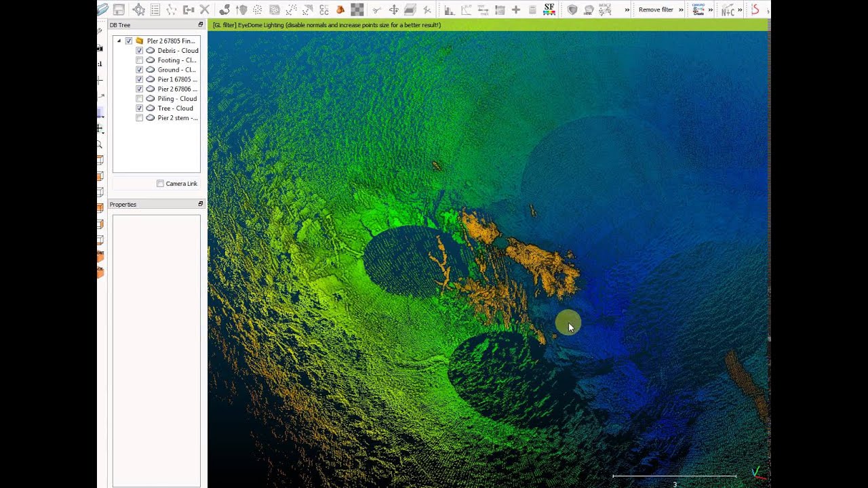The height and width of the screenshot is (488, 868).
Task: Run the HPR plugin icon
Action: [589, 9]
